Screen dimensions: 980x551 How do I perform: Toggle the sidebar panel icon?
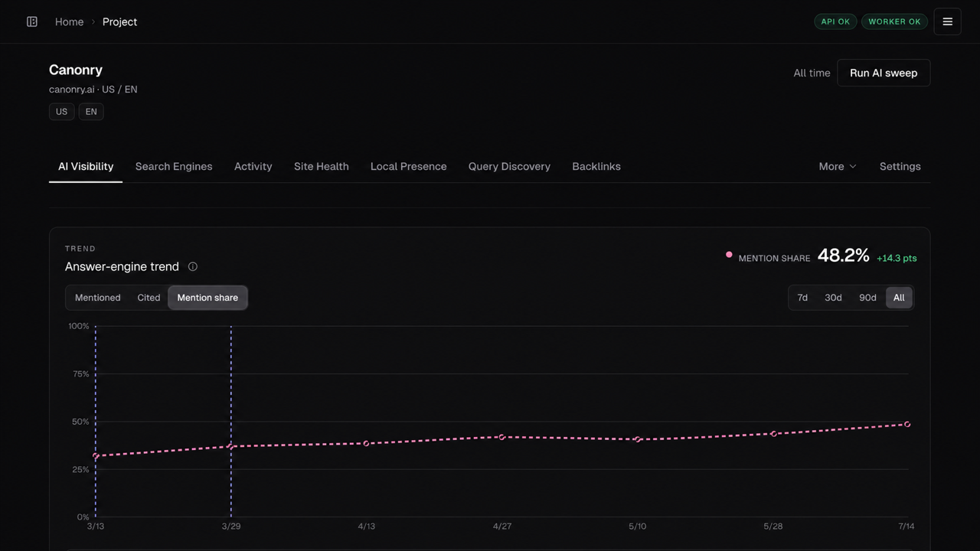point(32,21)
